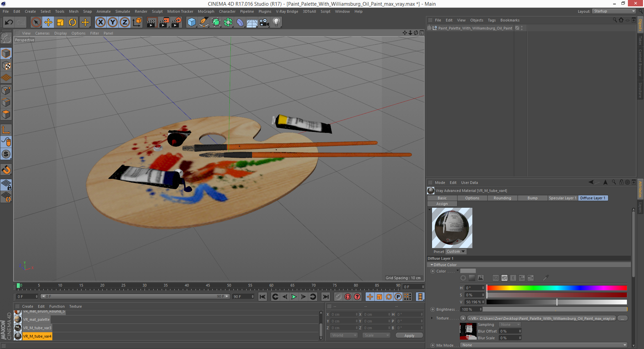
Task: Open the Bend deformer icon
Action: click(240, 22)
